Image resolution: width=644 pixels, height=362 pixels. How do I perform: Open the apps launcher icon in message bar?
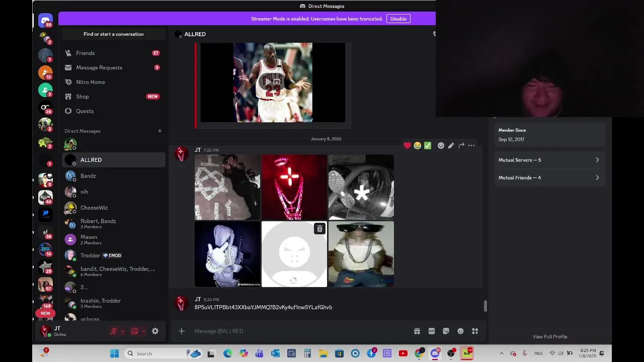coord(475,331)
